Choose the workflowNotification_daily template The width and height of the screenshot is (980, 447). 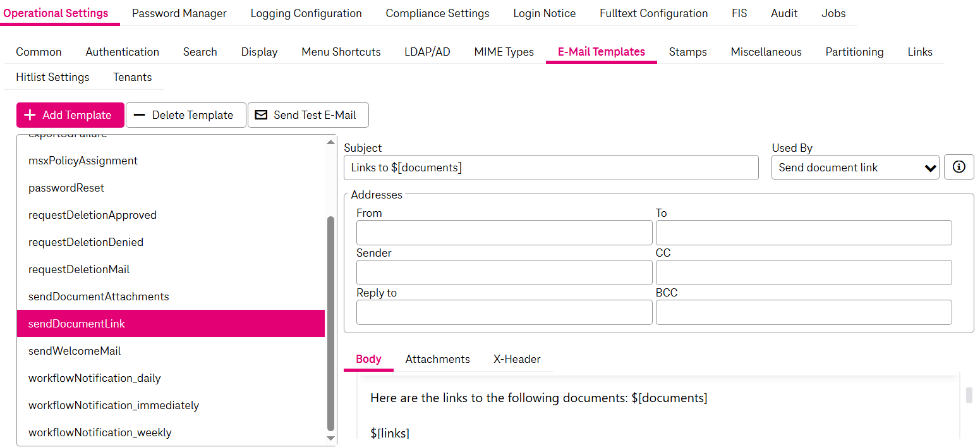(x=95, y=378)
